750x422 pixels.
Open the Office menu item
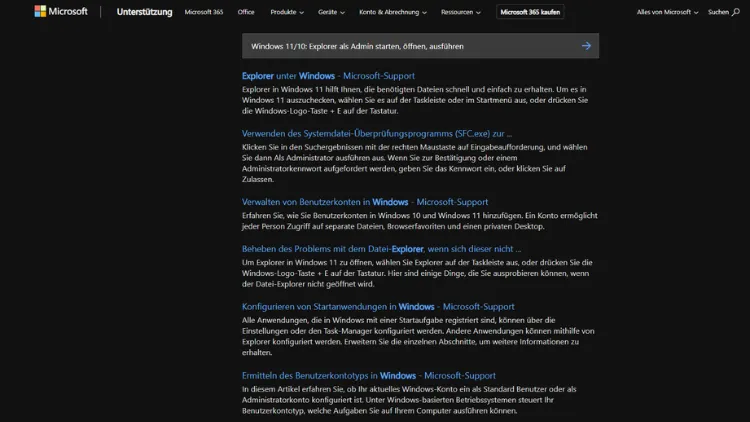point(246,12)
